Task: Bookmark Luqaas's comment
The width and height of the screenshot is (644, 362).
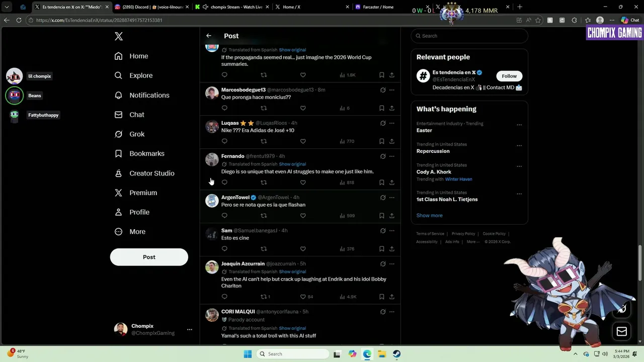Action: pos(381,141)
